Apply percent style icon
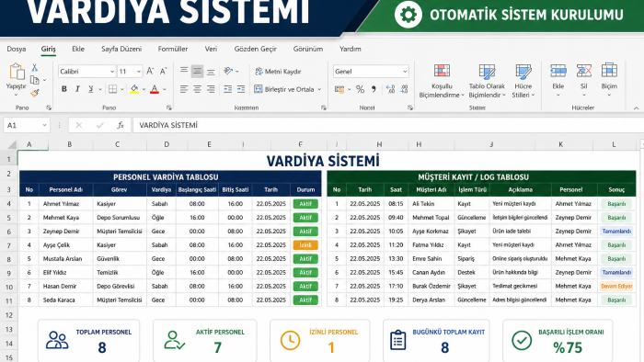644x362 pixels. 361,89
